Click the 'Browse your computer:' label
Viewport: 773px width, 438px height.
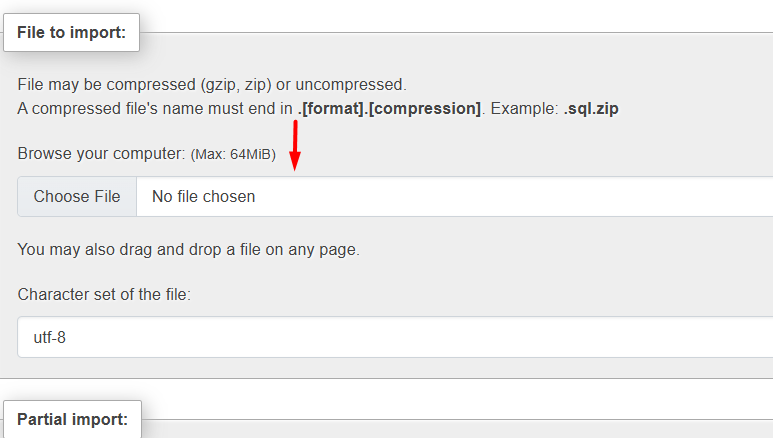[101, 155]
